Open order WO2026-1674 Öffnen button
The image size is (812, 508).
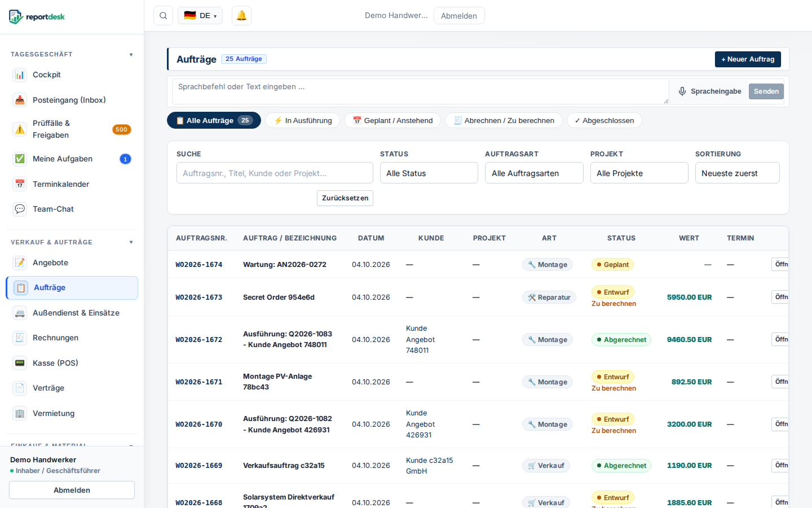(x=780, y=264)
